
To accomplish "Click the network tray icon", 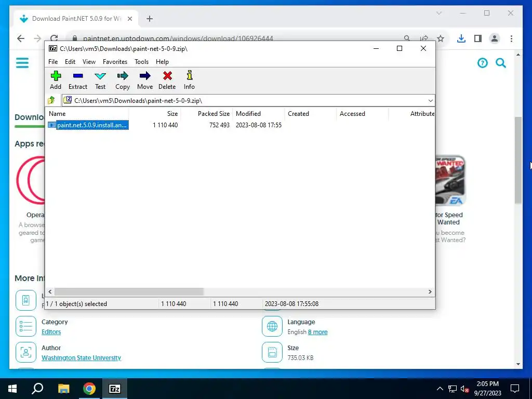I will [x=453, y=389].
